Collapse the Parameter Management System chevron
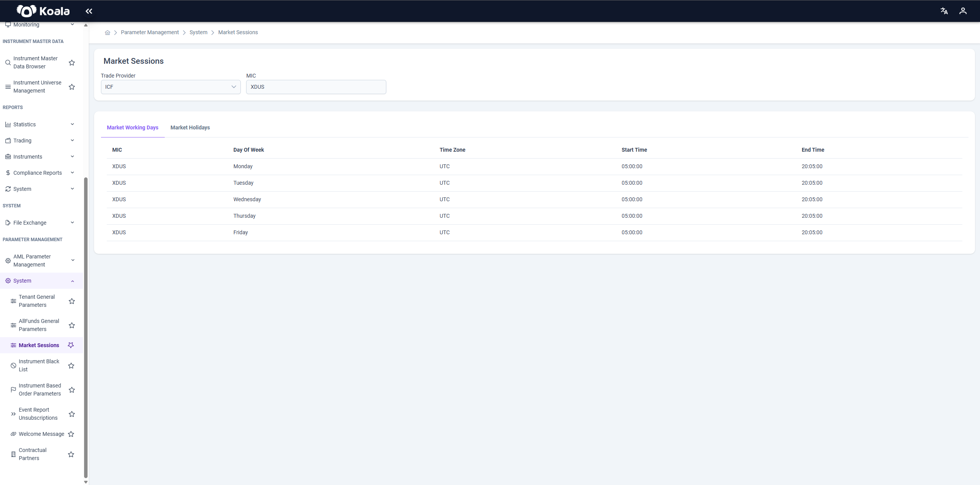The height and width of the screenshot is (485, 980). 72,281
